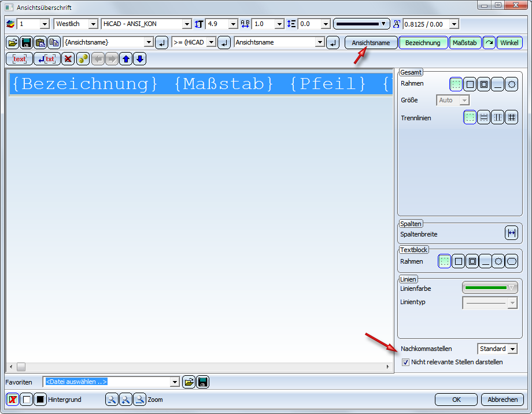
Task: Click the horizontal scrollbar left arrow
Action: pyautogui.click(x=11, y=367)
